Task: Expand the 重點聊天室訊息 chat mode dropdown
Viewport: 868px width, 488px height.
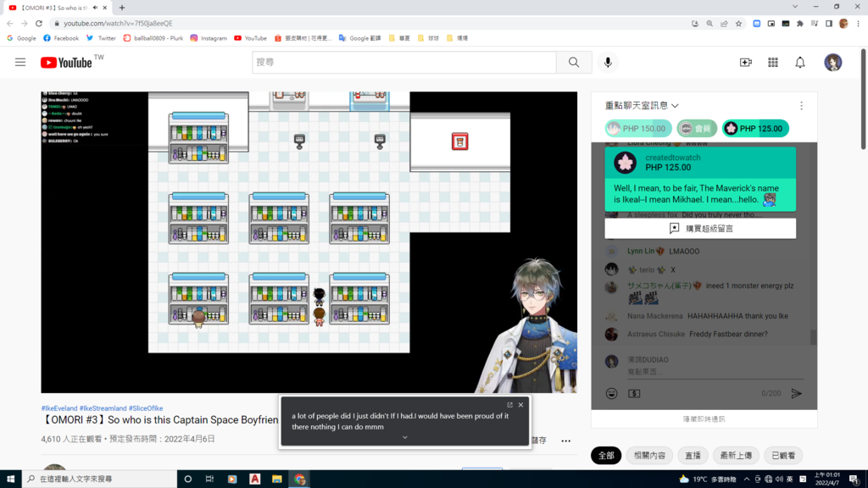Action: (x=642, y=106)
